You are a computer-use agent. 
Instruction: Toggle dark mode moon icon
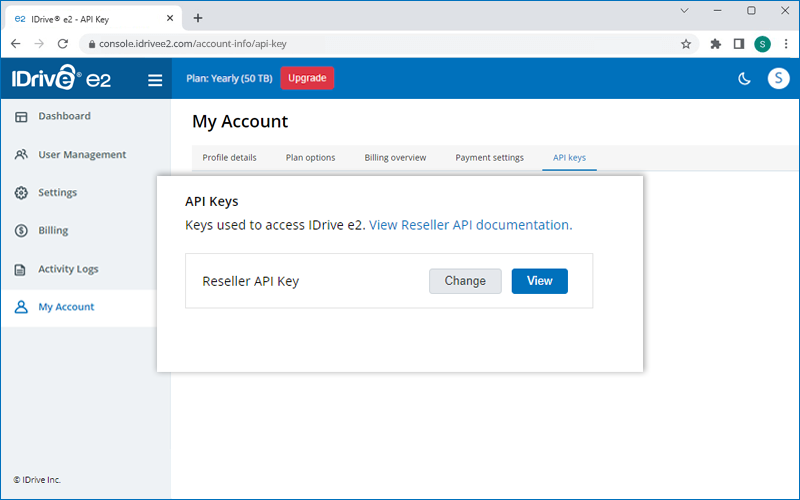click(x=744, y=79)
